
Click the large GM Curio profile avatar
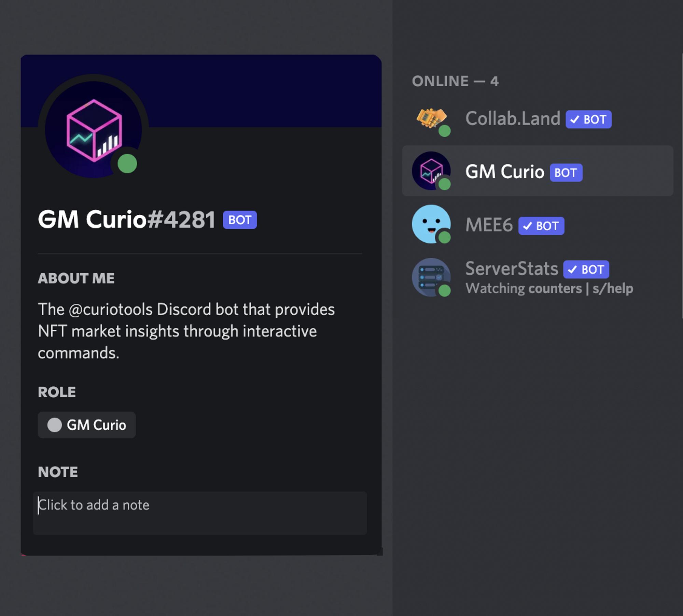coord(93,129)
